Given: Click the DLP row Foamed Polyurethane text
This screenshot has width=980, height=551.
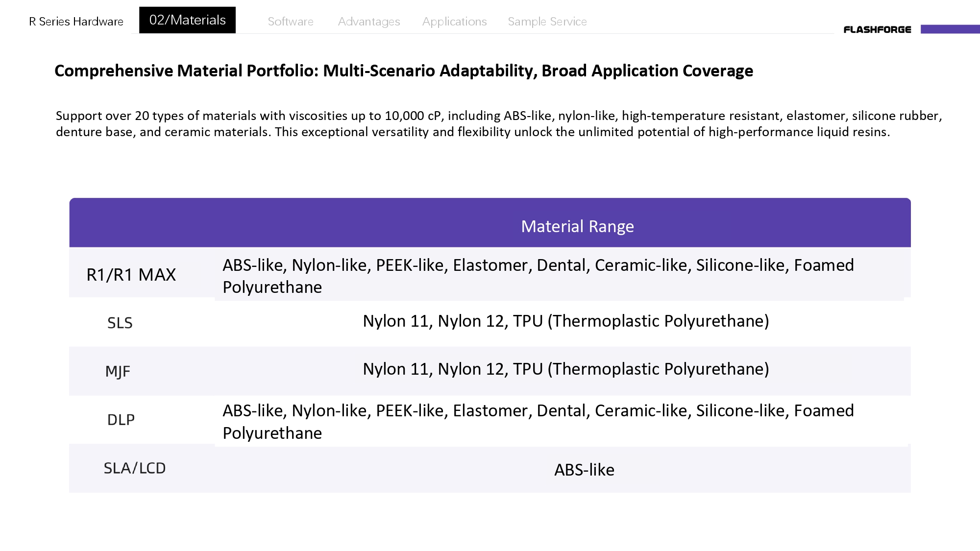Looking at the screenshot, I should tap(538, 422).
